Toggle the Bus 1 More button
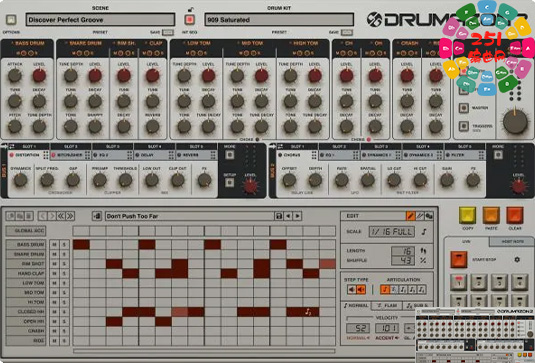The width and height of the screenshot is (535, 363). tap(230, 155)
